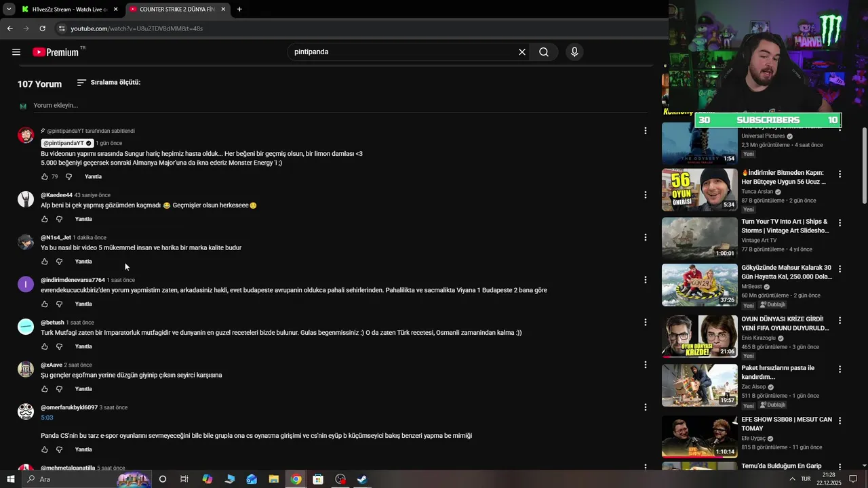This screenshot has width=868, height=488.
Task: Select the COUNTER STRIKE 2 DÜNYA tab
Action: click(x=176, y=9)
